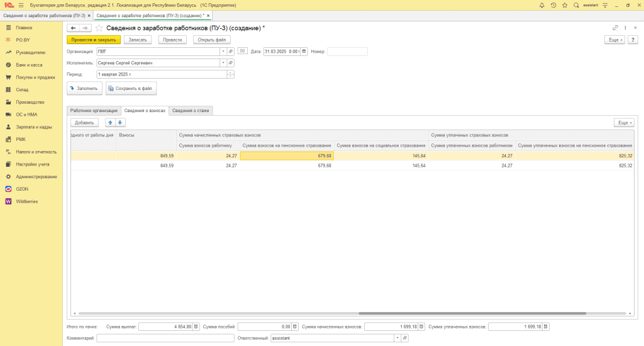Click the Комментарий input field
The height and width of the screenshot is (346, 644).
tap(165, 338)
